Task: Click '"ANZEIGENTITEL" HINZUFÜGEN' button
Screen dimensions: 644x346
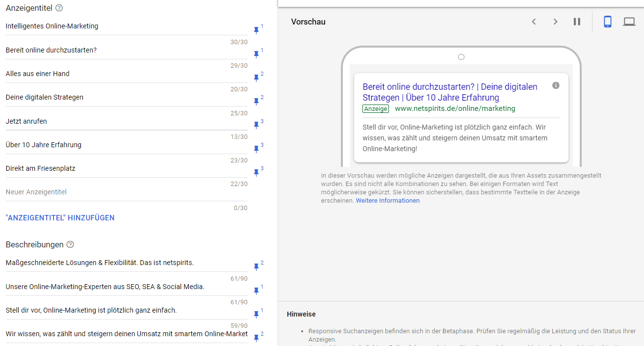Action: tap(60, 218)
